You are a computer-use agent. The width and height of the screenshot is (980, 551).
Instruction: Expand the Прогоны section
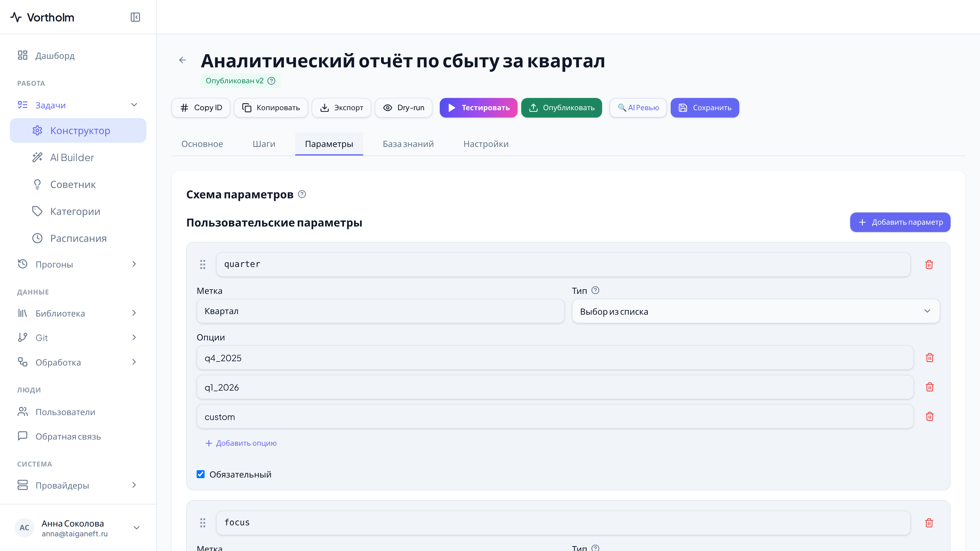pos(134,264)
